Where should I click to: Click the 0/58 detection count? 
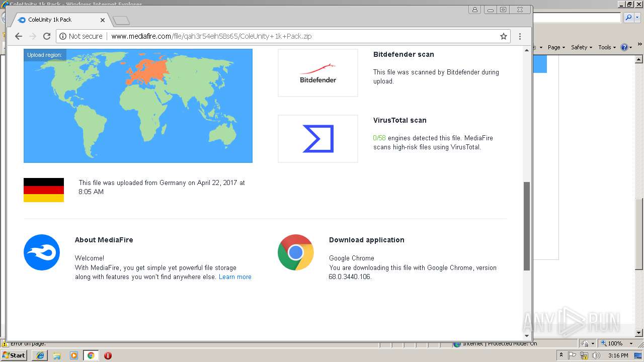click(x=379, y=138)
